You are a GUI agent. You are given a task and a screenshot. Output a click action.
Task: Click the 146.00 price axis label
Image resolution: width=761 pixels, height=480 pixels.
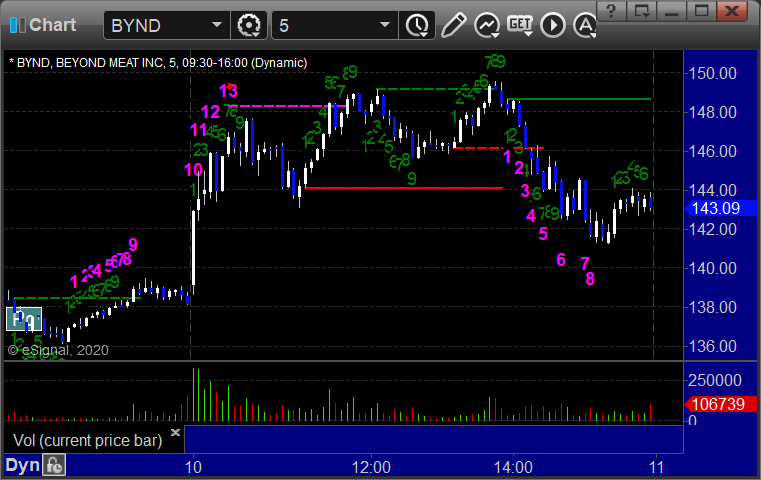tap(712, 151)
